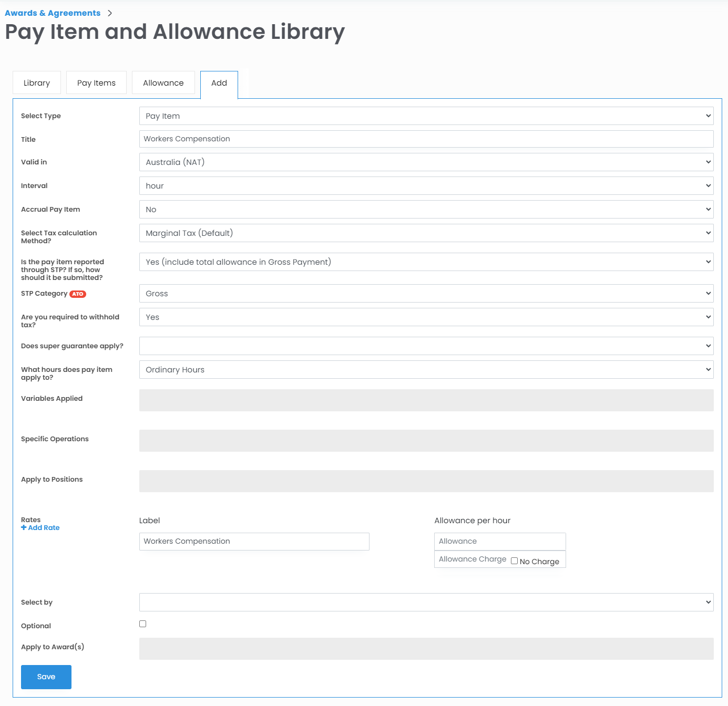728x706 pixels.
Task: Expand the Accrual Pay Item dropdown
Action: coord(426,210)
